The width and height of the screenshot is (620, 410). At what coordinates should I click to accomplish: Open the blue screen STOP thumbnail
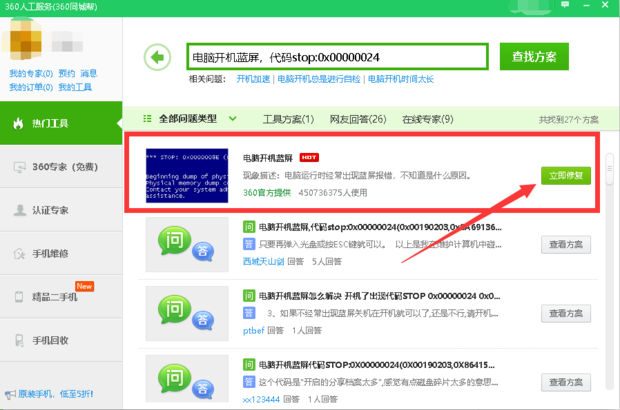[187, 176]
